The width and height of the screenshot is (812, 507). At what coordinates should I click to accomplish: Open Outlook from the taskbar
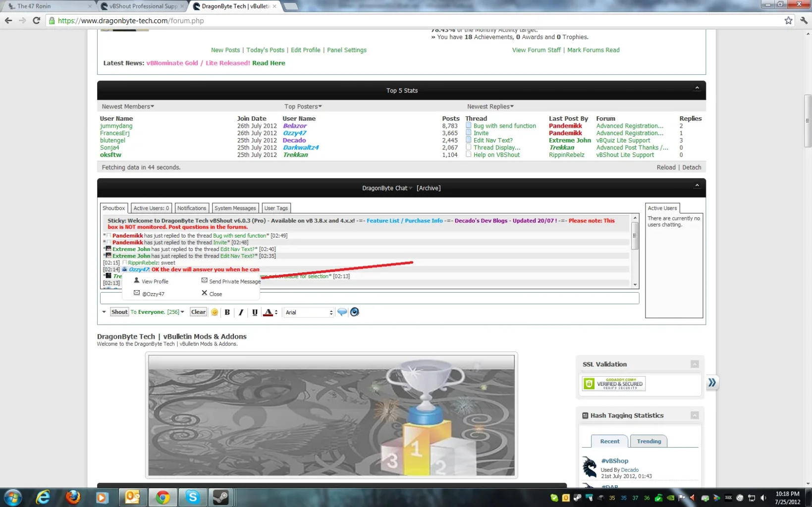[132, 497]
